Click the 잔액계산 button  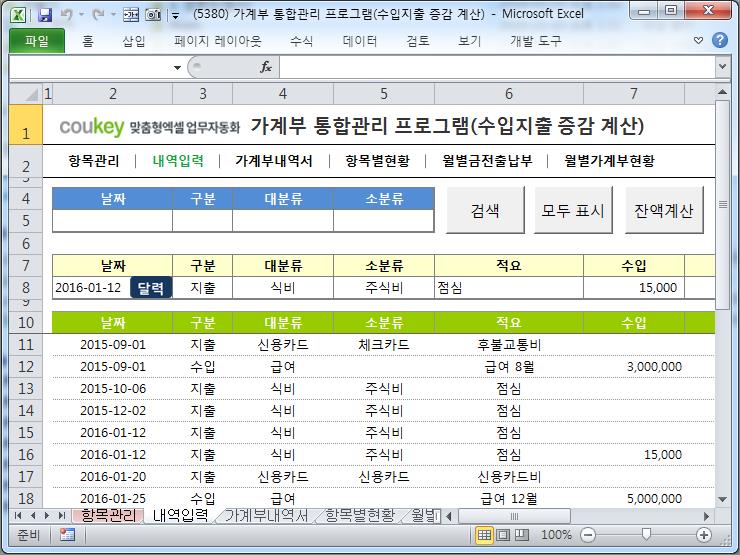point(664,210)
